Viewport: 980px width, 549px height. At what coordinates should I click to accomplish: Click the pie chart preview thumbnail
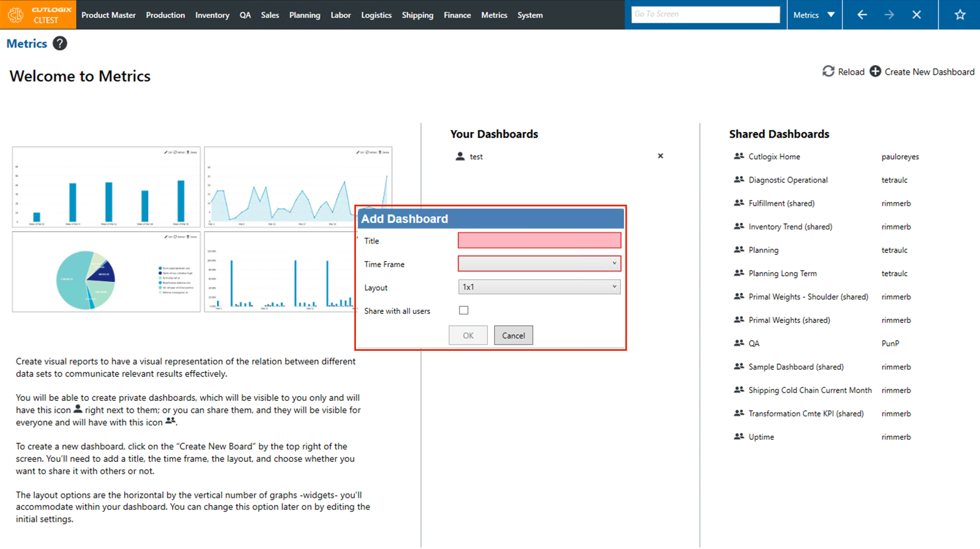[106, 273]
